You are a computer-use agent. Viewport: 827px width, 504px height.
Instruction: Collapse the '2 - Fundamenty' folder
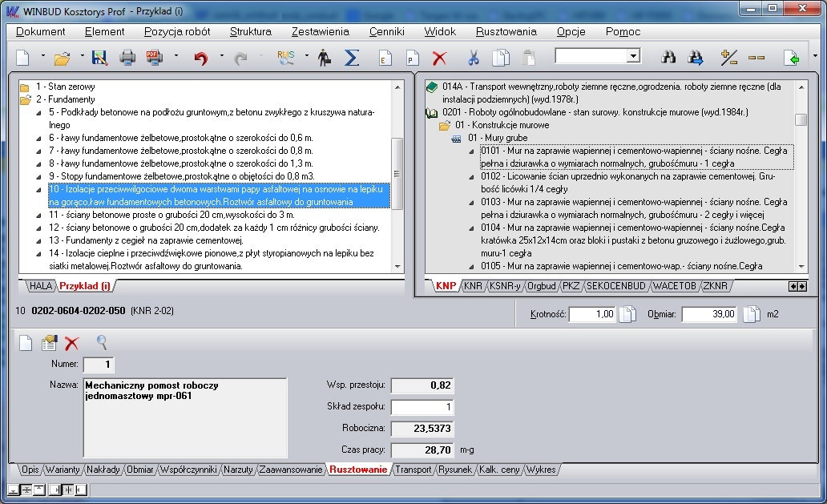click(26, 99)
